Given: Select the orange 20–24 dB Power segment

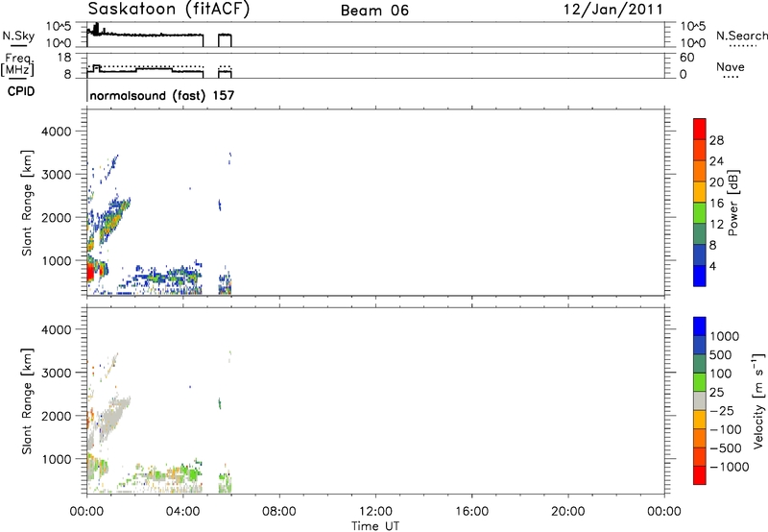Looking at the screenshot, I should [700, 171].
